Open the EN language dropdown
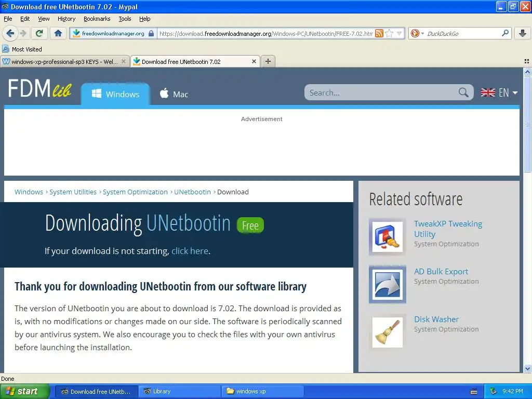The image size is (532, 399). coord(499,92)
